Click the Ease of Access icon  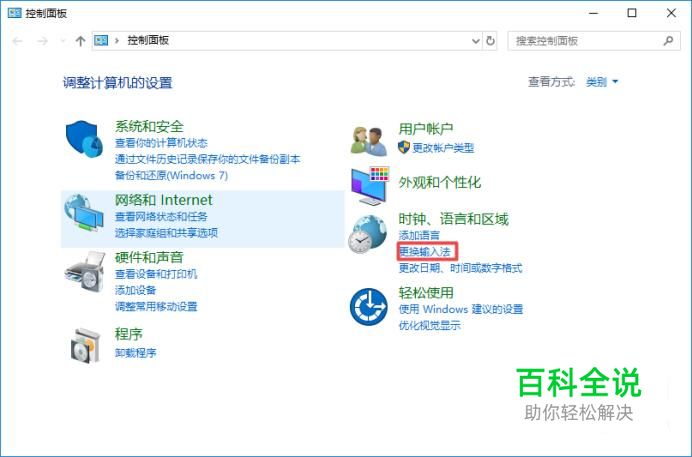point(369,307)
